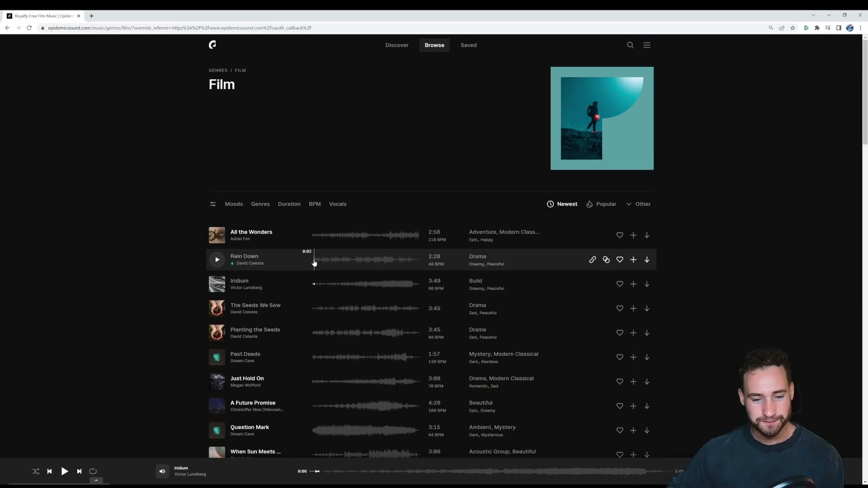Add The Seeds We Sow to playlist
Screen dimensions: 868x488
click(x=633, y=308)
